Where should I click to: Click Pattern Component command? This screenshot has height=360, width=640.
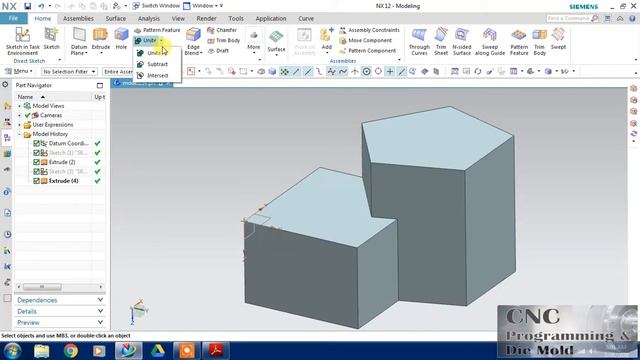tap(368, 51)
